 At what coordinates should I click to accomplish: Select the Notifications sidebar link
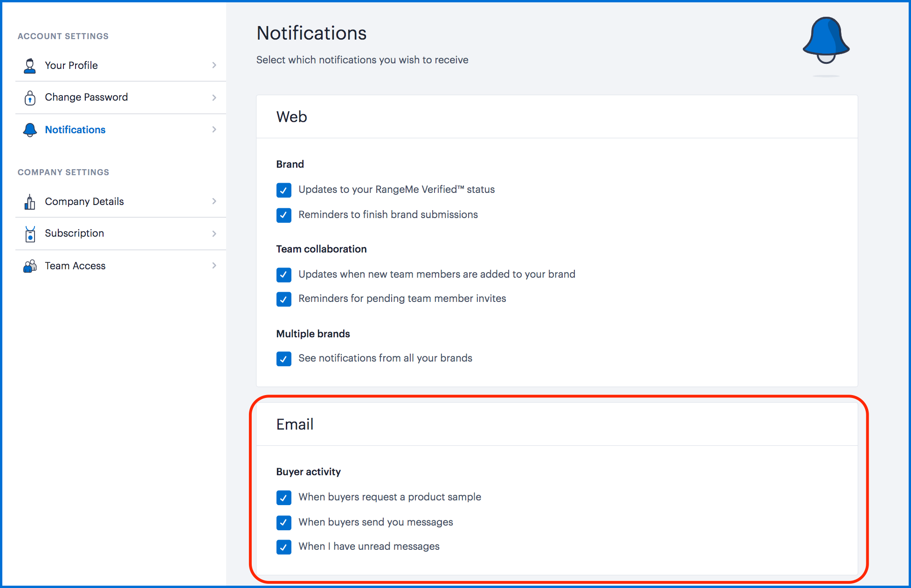point(75,130)
